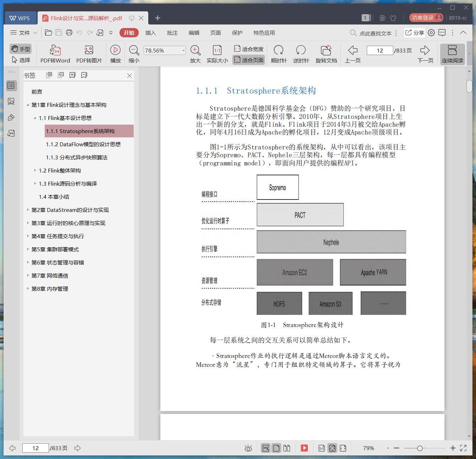Open the thumbnails panel in left sidebar
This screenshot has height=459, width=476.
click(11, 102)
